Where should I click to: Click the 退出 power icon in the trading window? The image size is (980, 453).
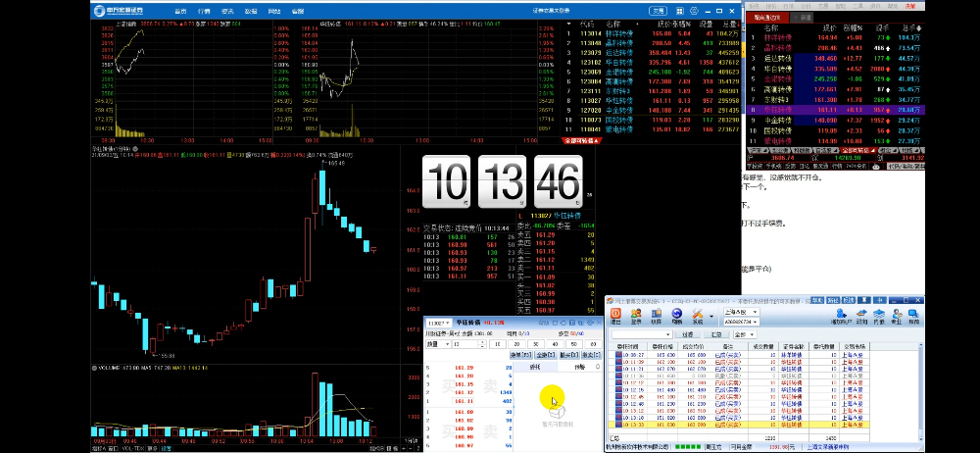point(615,316)
